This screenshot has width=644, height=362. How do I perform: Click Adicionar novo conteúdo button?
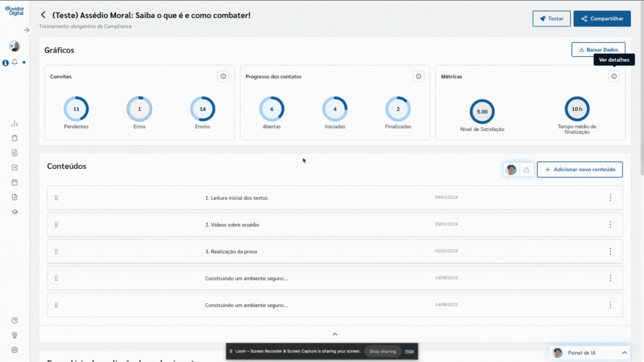pyautogui.click(x=580, y=170)
